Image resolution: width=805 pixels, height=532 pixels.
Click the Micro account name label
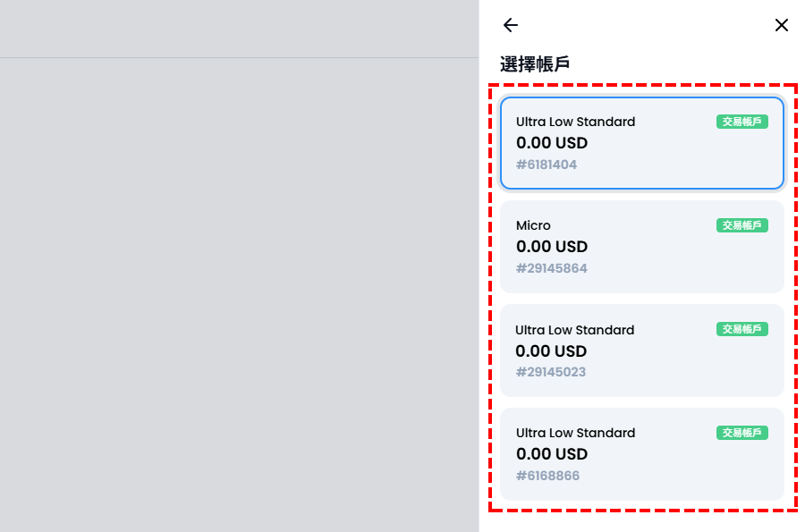[533, 225]
